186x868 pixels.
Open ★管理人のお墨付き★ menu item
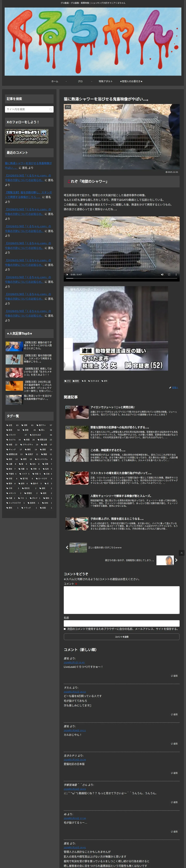coord(131,81)
